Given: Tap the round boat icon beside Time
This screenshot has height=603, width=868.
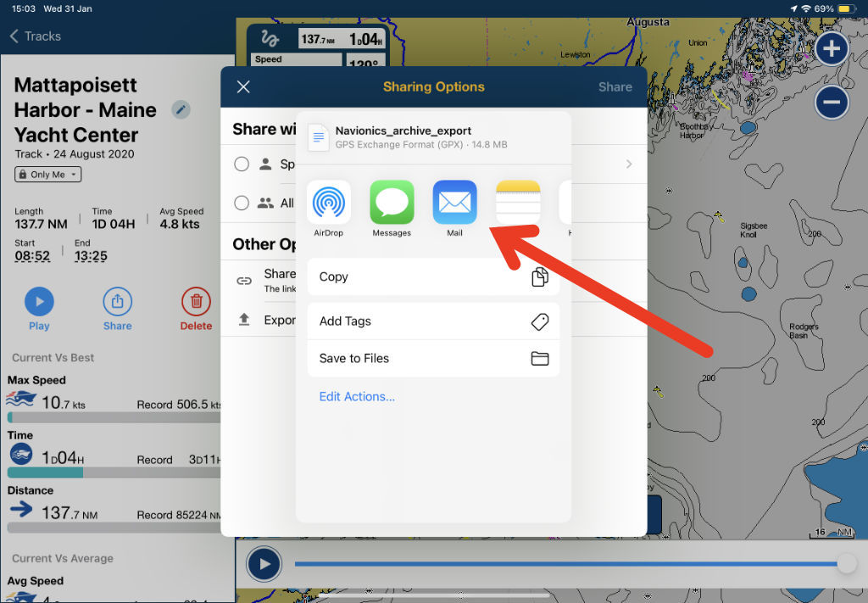Looking at the screenshot, I should tap(21, 454).
